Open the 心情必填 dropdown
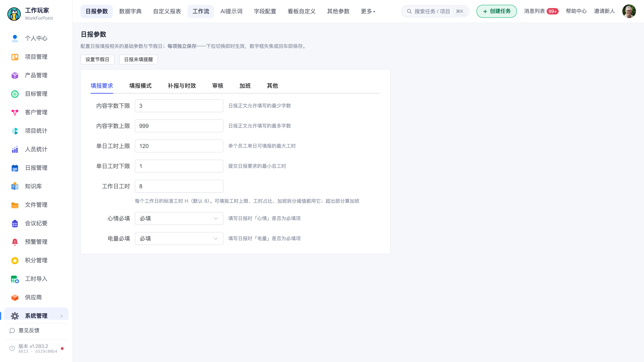The height and width of the screenshot is (362, 644). [179, 218]
